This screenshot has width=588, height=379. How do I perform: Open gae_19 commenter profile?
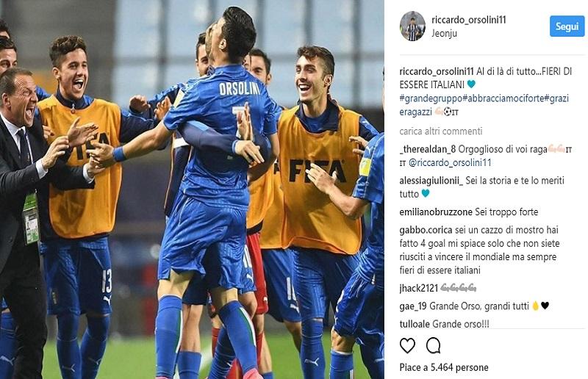[413, 306]
